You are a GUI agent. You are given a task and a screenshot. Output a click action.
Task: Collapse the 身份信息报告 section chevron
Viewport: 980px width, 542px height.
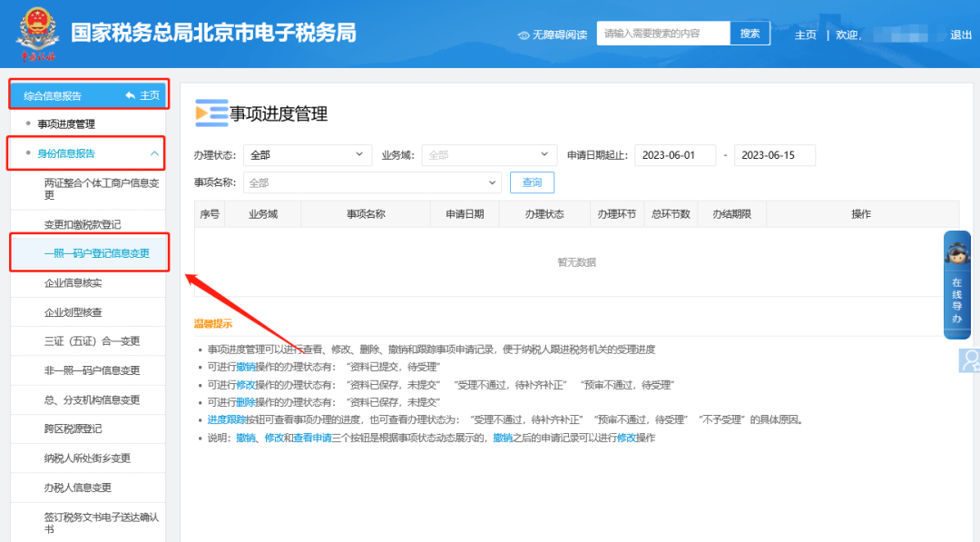coord(154,153)
